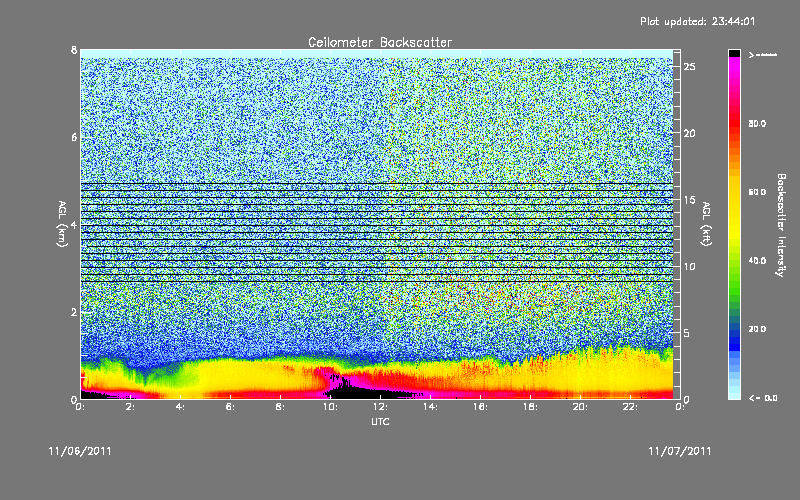Click the start date 11/06/2011

(x=80, y=451)
